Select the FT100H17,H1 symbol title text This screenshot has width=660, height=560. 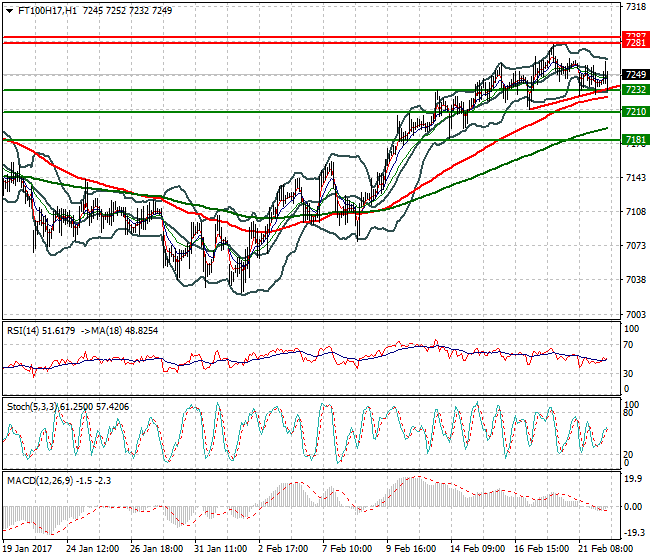48,11
